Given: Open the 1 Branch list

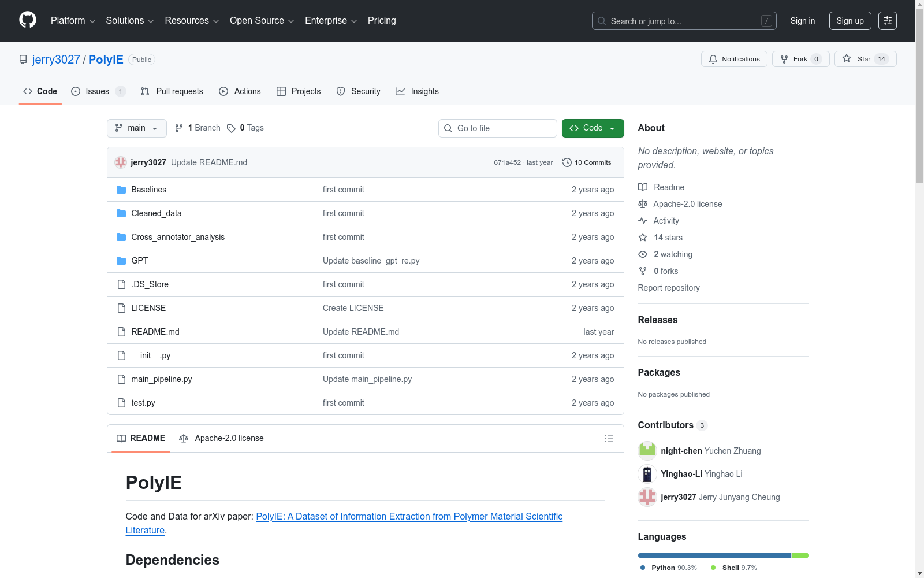Looking at the screenshot, I should tap(198, 128).
